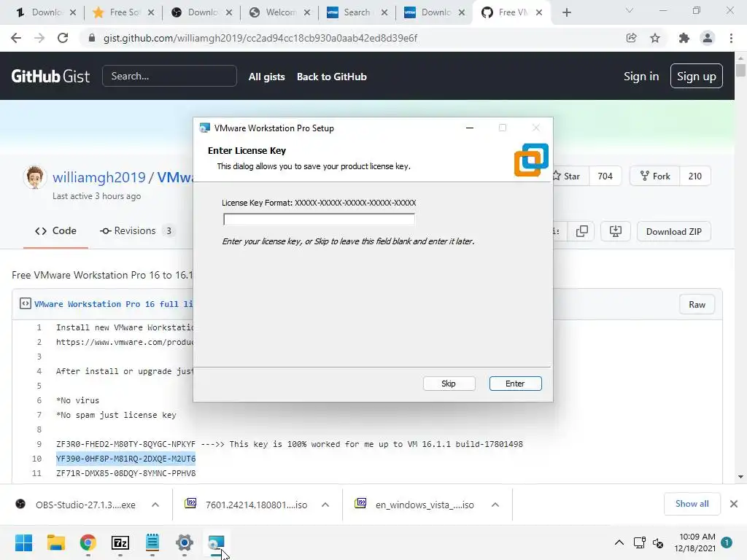Open All gists link
Viewport: 747px width, 560px height.
(266, 77)
